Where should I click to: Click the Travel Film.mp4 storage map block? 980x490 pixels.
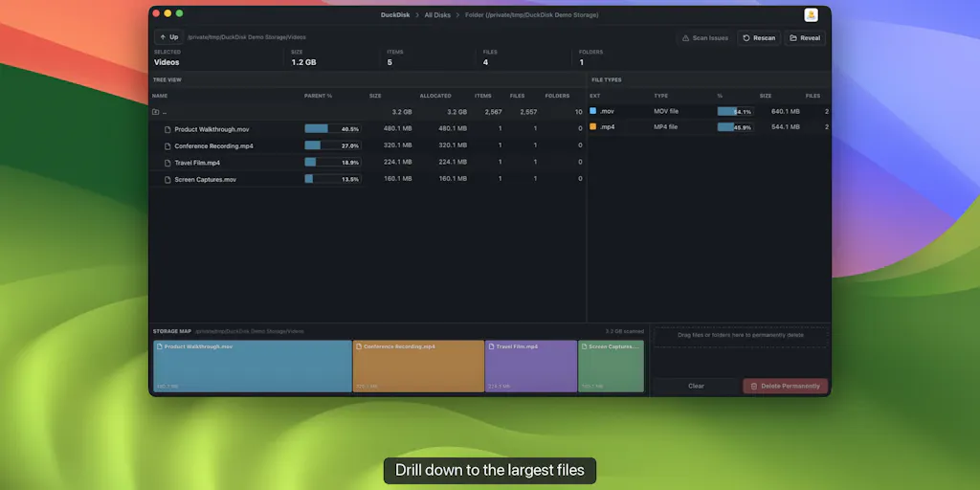click(x=531, y=367)
